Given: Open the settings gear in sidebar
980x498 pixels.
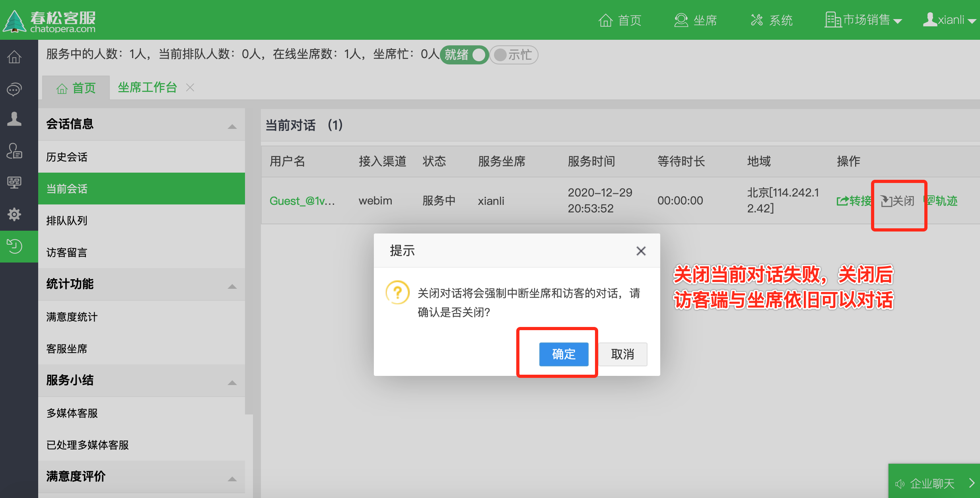Looking at the screenshot, I should [14, 214].
